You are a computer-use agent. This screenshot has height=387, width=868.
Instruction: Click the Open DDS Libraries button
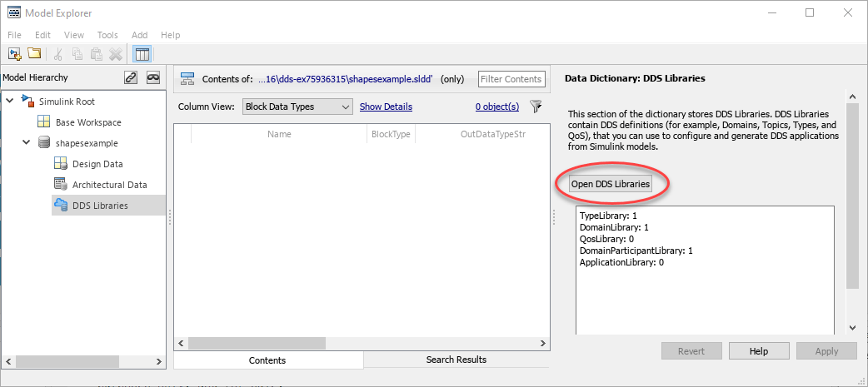[x=611, y=184]
